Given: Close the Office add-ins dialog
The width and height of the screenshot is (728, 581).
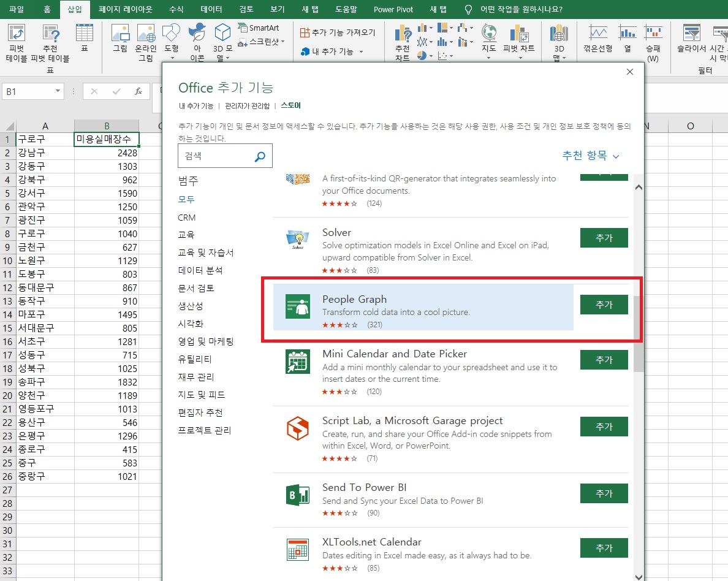Looking at the screenshot, I should click(x=629, y=72).
